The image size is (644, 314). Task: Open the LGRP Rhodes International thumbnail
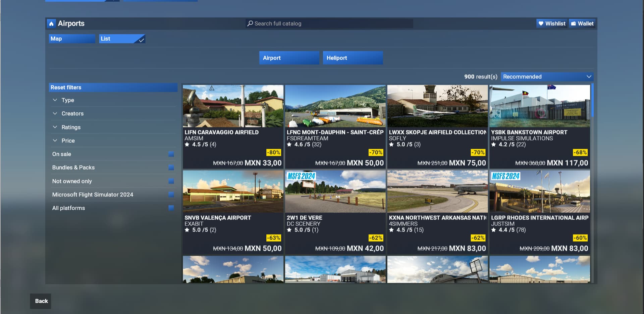[540, 192]
